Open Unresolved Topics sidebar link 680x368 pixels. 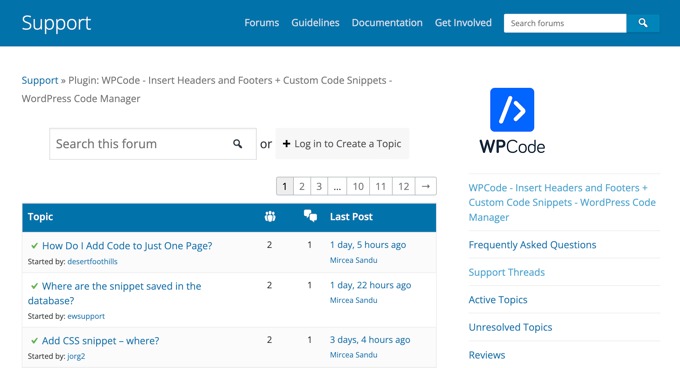[x=510, y=327]
